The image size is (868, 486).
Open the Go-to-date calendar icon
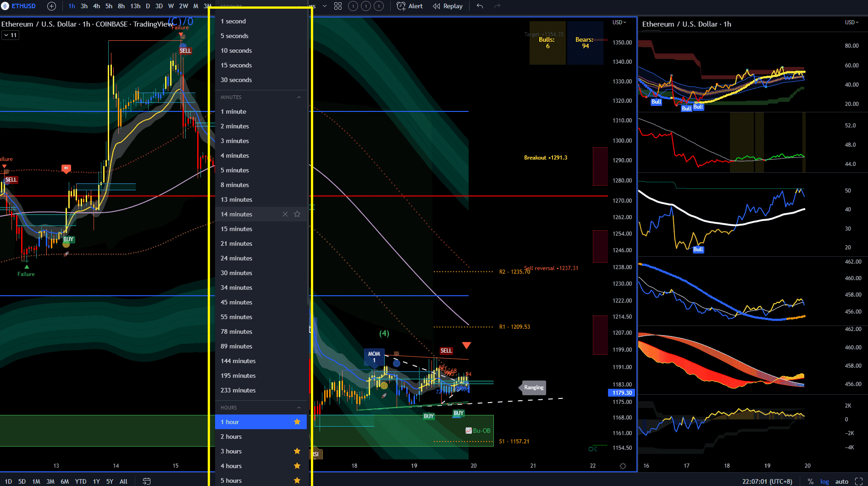(147, 481)
